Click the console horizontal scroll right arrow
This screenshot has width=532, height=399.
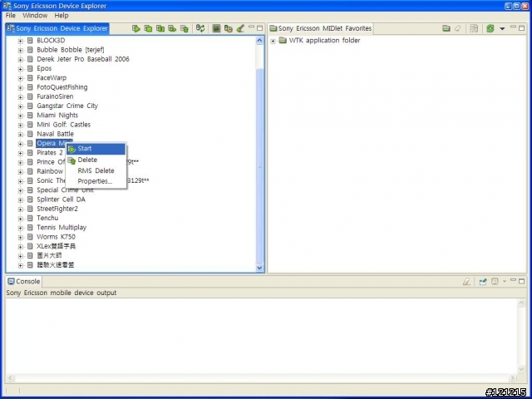[x=512, y=377]
